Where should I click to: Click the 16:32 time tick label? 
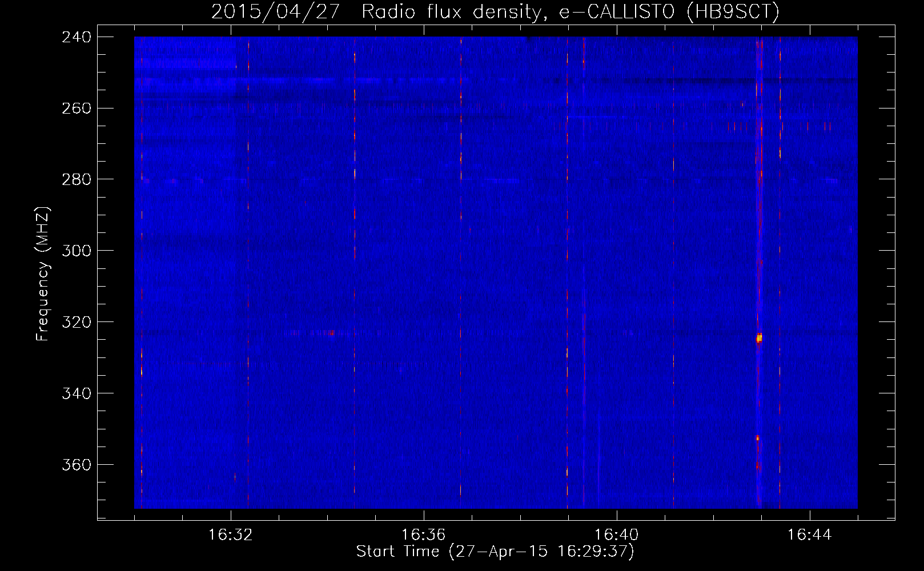tap(231, 535)
